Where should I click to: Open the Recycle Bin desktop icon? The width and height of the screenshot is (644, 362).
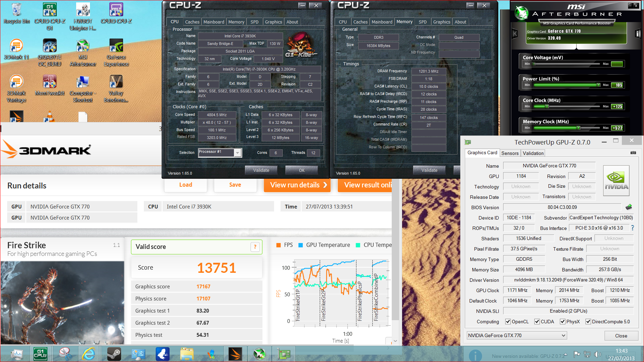(x=16, y=13)
